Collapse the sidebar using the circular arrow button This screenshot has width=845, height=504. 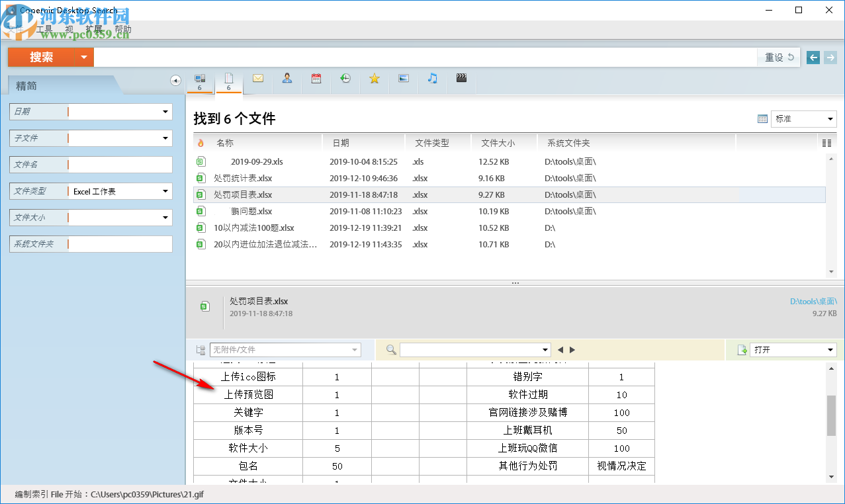tap(175, 79)
